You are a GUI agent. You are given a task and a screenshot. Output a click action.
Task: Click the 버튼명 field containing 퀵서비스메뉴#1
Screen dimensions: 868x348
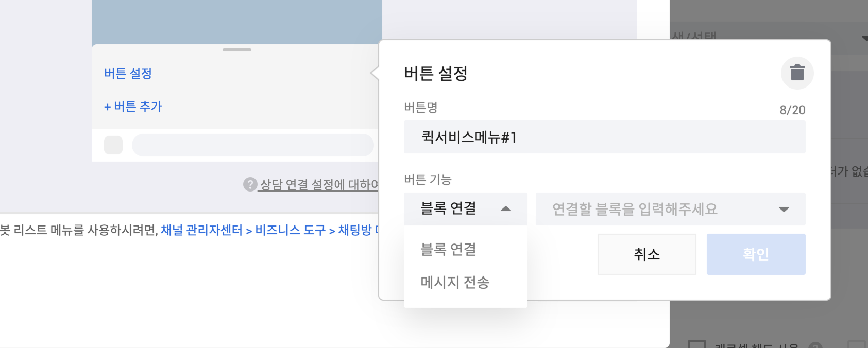pyautogui.click(x=604, y=137)
